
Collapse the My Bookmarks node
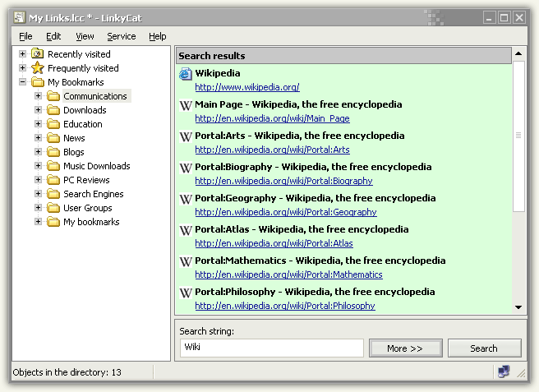pos(23,82)
